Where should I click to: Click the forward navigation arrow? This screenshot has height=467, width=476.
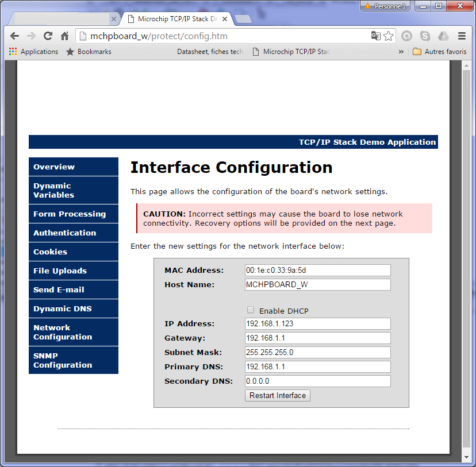[31, 36]
